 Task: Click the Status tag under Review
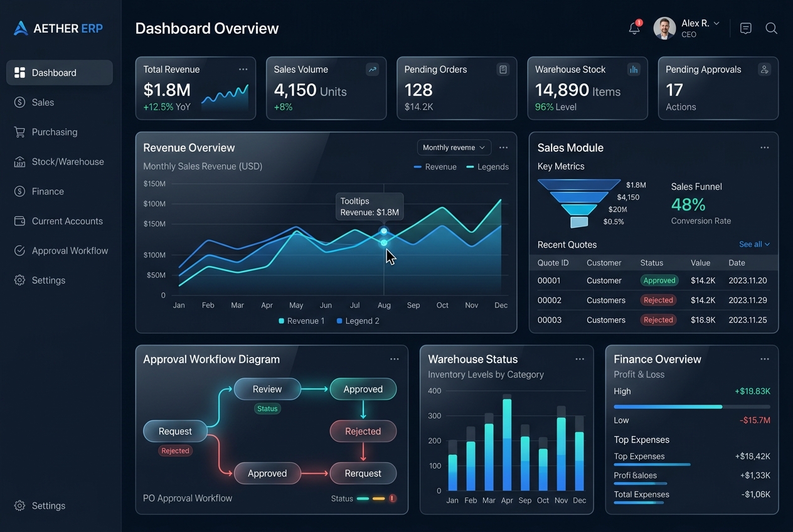[x=267, y=408]
